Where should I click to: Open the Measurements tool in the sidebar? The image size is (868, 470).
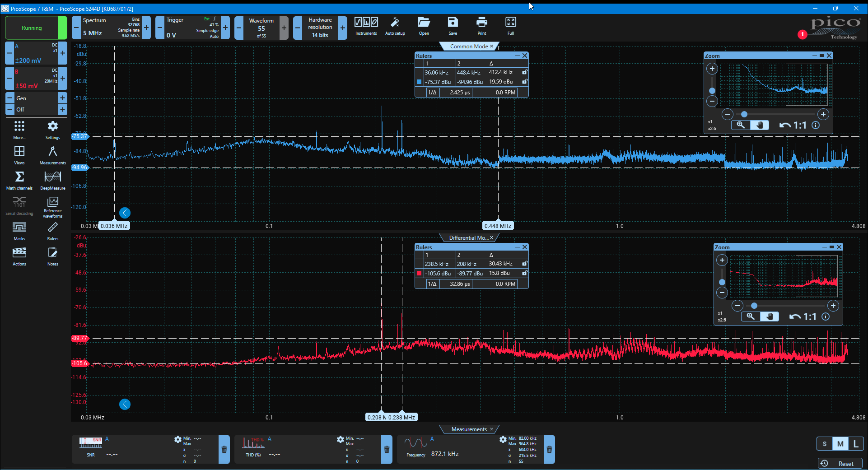[x=53, y=155]
